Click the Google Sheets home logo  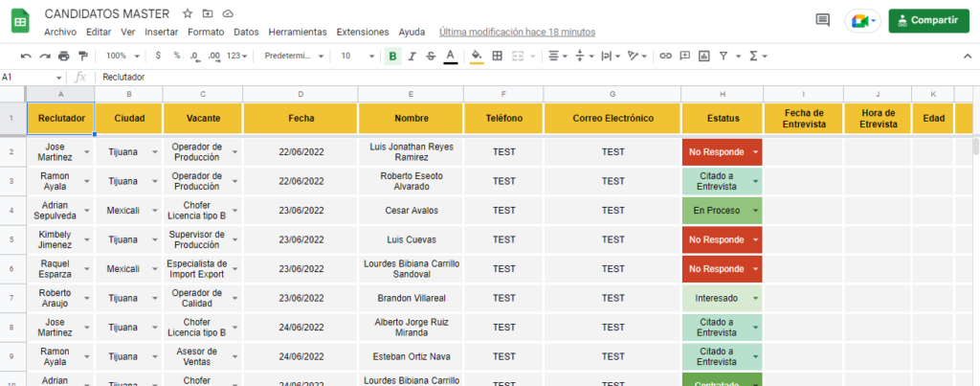tap(20, 21)
